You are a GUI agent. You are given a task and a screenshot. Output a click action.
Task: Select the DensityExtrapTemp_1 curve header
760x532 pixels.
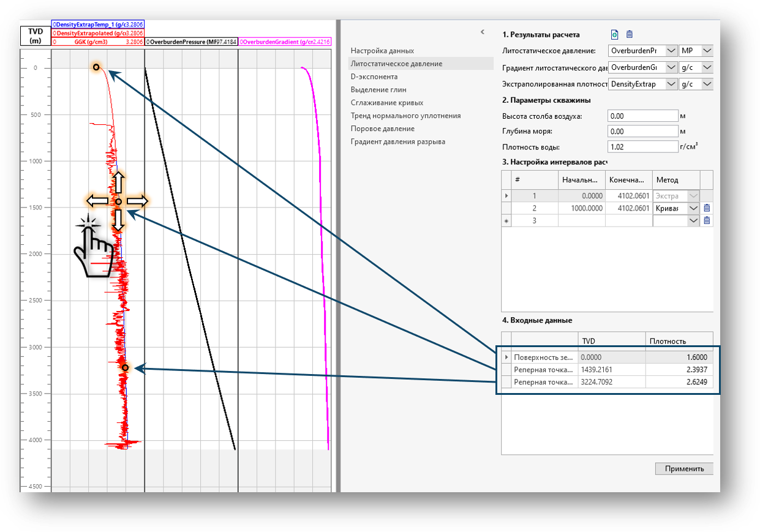click(x=98, y=24)
